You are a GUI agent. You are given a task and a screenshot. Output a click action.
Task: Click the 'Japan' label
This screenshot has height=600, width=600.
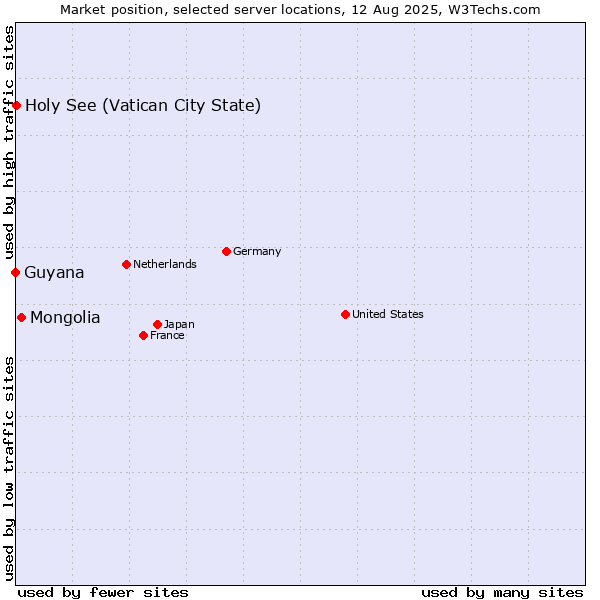pos(179,324)
